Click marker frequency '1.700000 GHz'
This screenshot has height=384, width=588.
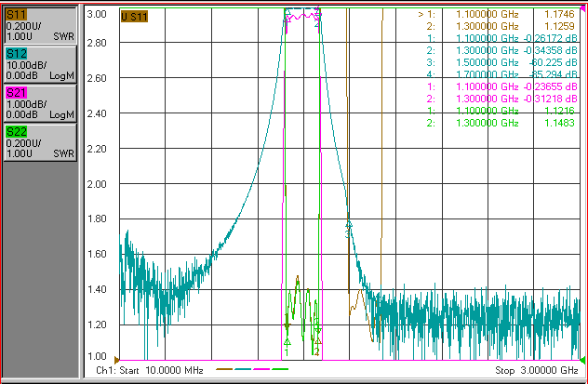(488, 74)
